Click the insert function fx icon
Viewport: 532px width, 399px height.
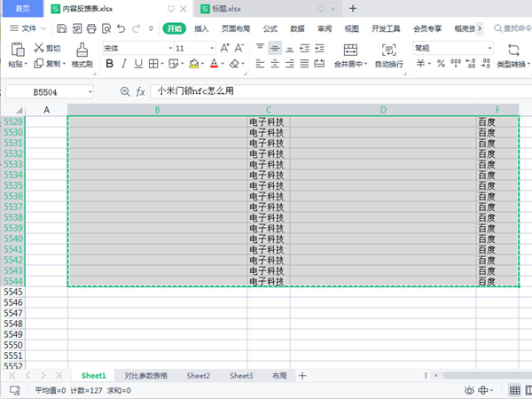click(140, 91)
